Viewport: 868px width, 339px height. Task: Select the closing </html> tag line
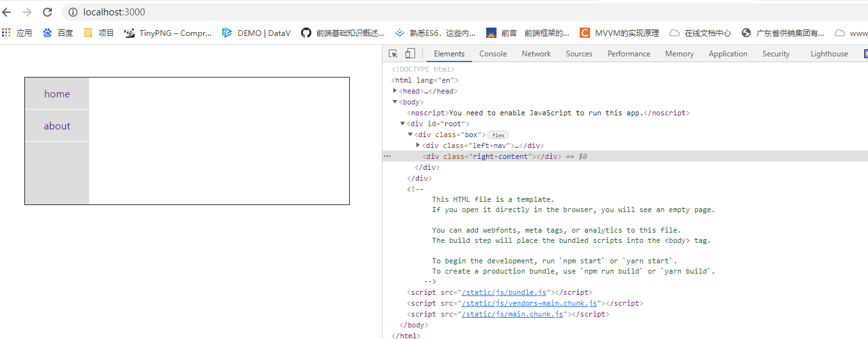(405, 335)
